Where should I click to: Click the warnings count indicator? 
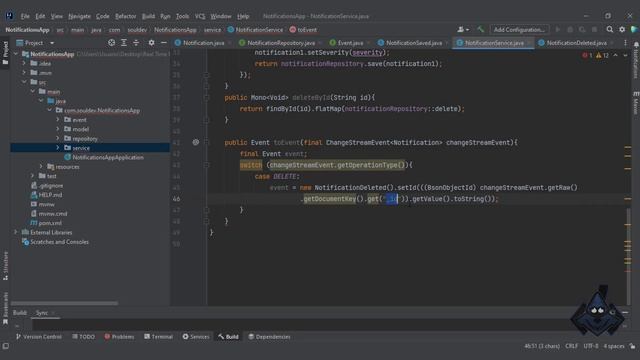602,55
